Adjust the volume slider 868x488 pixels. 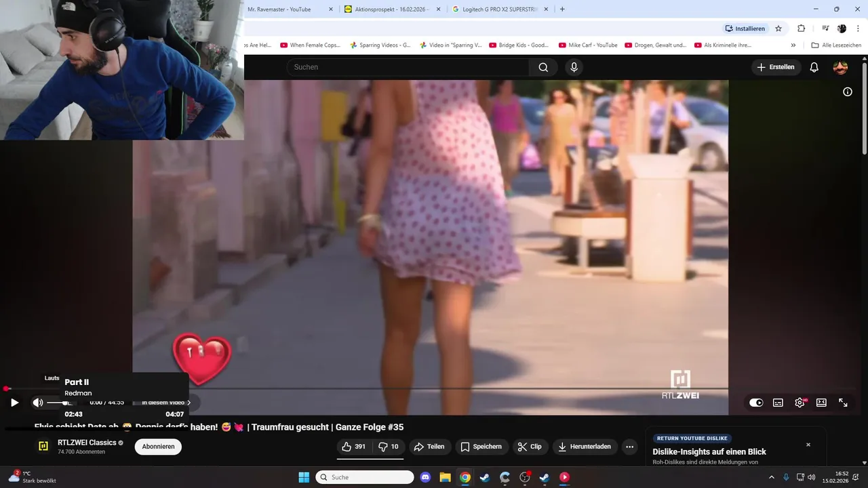60,403
